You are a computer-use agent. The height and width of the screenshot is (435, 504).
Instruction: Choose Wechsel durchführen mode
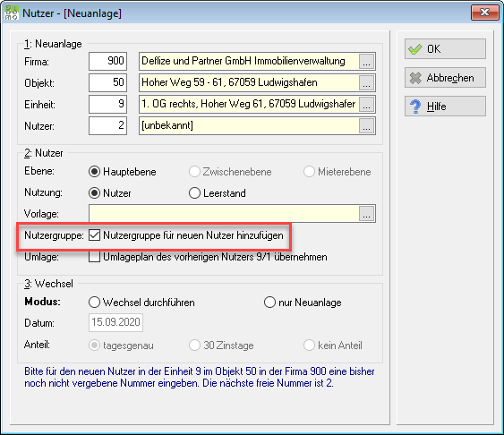pos(94,303)
